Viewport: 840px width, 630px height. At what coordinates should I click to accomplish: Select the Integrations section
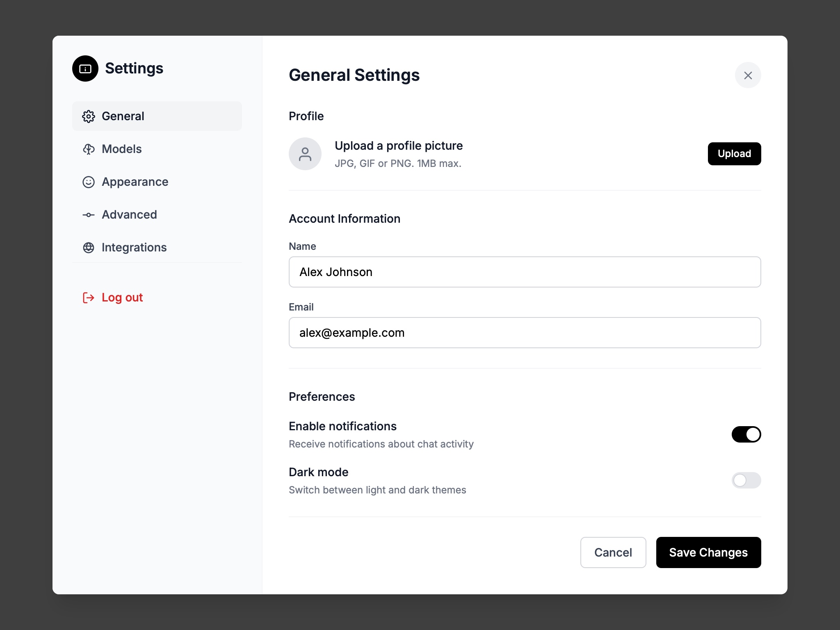coord(134,247)
